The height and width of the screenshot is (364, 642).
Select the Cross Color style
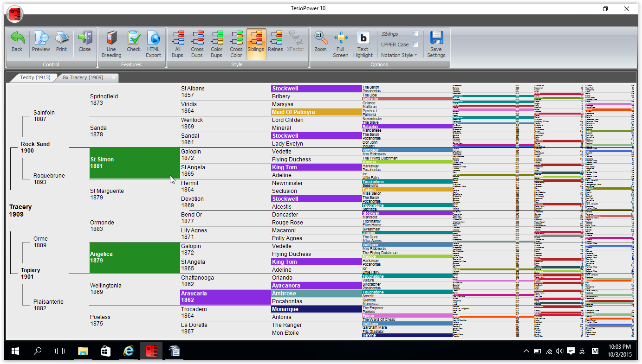pos(236,38)
